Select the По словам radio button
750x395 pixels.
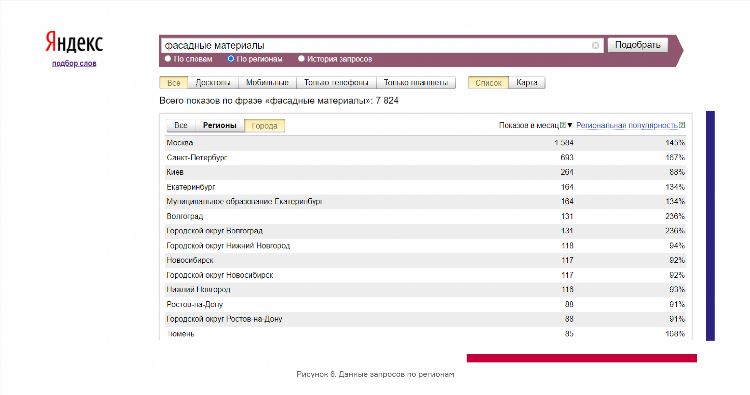pos(168,59)
